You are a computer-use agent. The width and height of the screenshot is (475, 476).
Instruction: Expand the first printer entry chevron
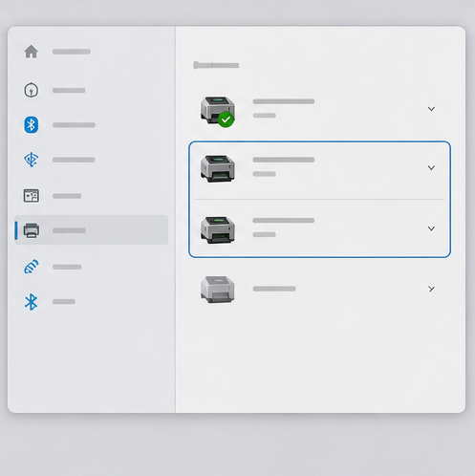point(431,109)
